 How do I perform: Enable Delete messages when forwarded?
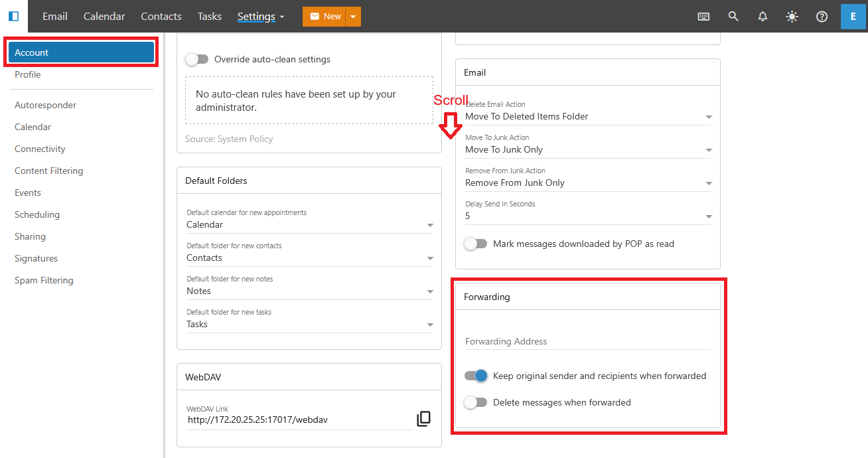pos(476,402)
